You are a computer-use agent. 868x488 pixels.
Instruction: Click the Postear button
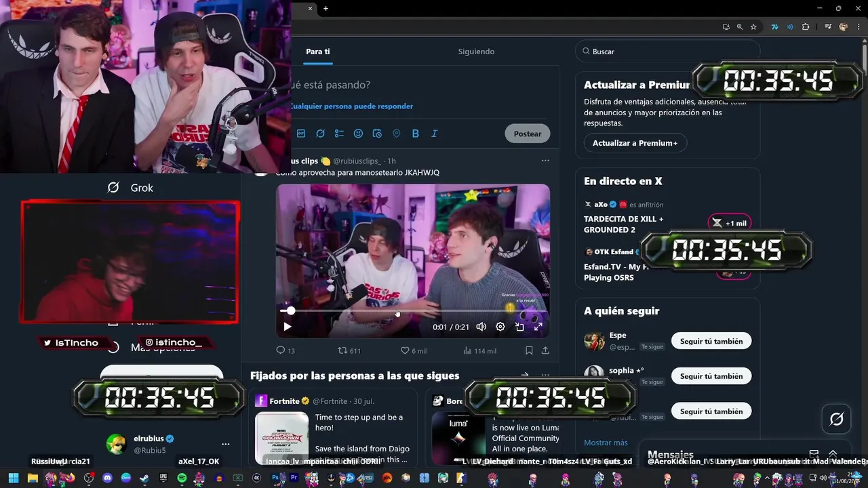[x=527, y=134]
